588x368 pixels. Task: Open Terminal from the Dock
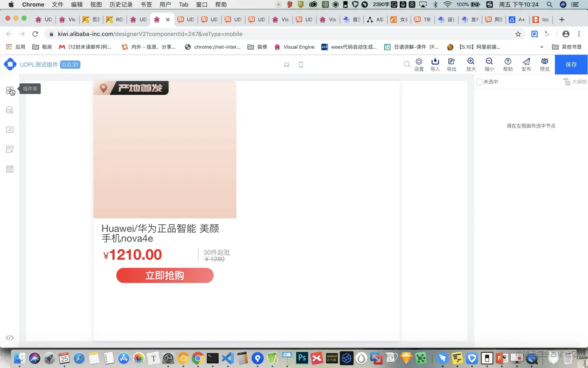(x=212, y=358)
